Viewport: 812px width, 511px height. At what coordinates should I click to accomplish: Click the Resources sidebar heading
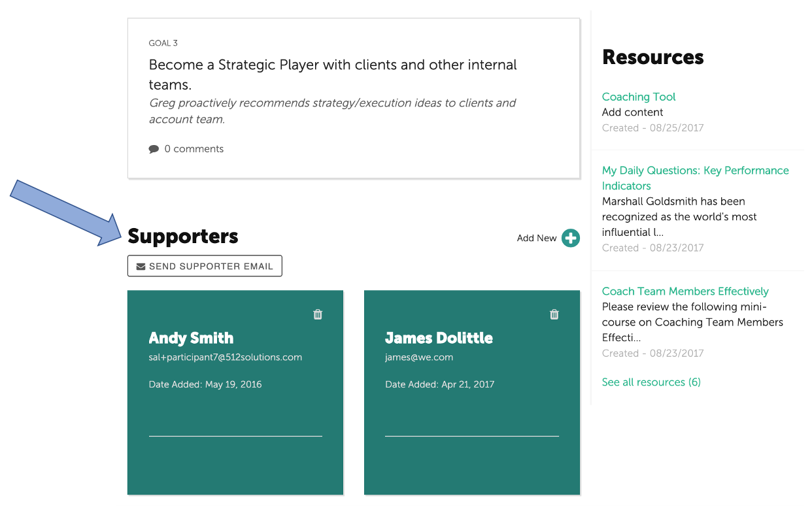pos(652,58)
